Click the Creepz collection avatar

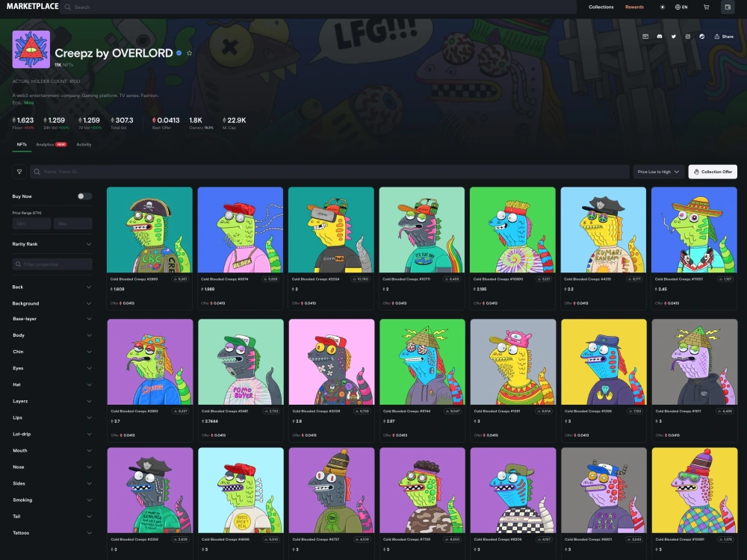pyautogui.click(x=31, y=49)
